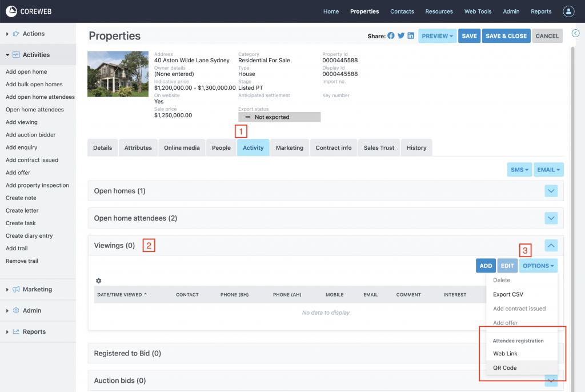The image size is (585, 392).
Task: Select QR Code from options menu
Action: pos(505,368)
